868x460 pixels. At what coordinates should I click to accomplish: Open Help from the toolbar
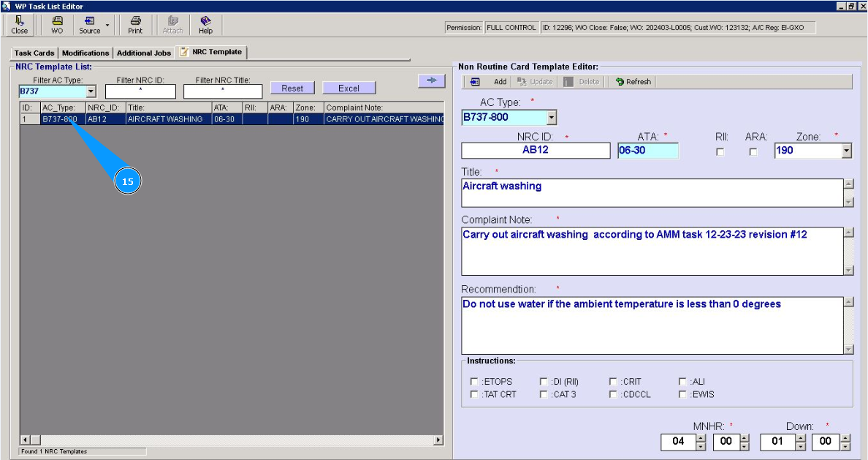[x=205, y=25]
